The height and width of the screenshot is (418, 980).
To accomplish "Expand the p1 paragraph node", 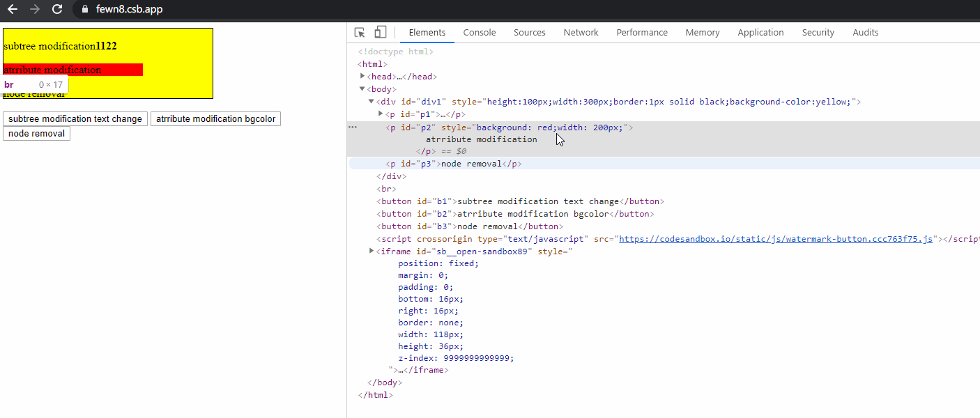I will [x=381, y=114].
